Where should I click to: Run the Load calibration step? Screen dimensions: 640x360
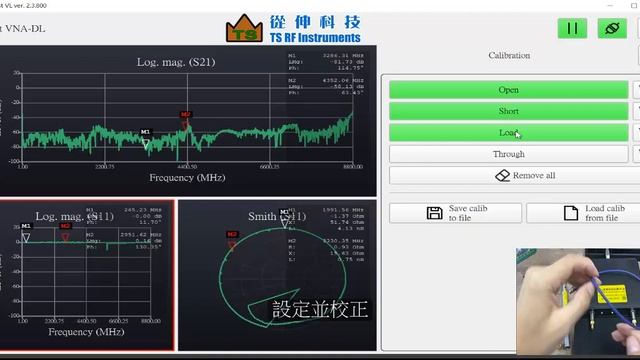pyautogui.click(x=509, y=133)
